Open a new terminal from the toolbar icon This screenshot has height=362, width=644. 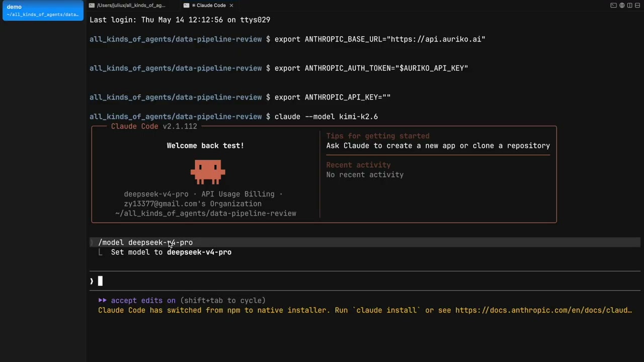pos(613,6)
